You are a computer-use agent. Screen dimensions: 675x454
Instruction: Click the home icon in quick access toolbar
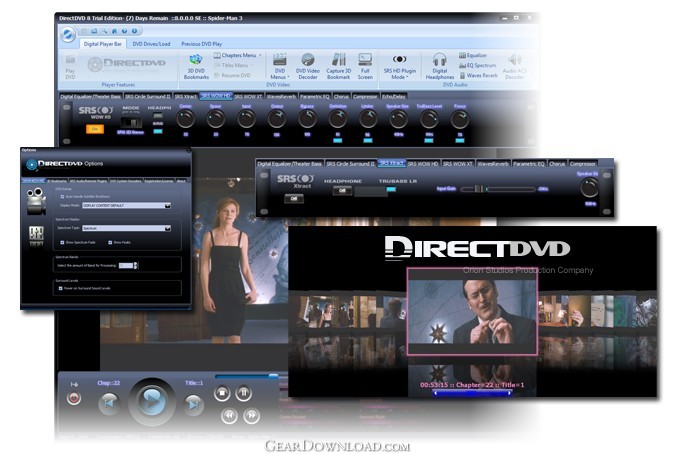coord(114,31)
